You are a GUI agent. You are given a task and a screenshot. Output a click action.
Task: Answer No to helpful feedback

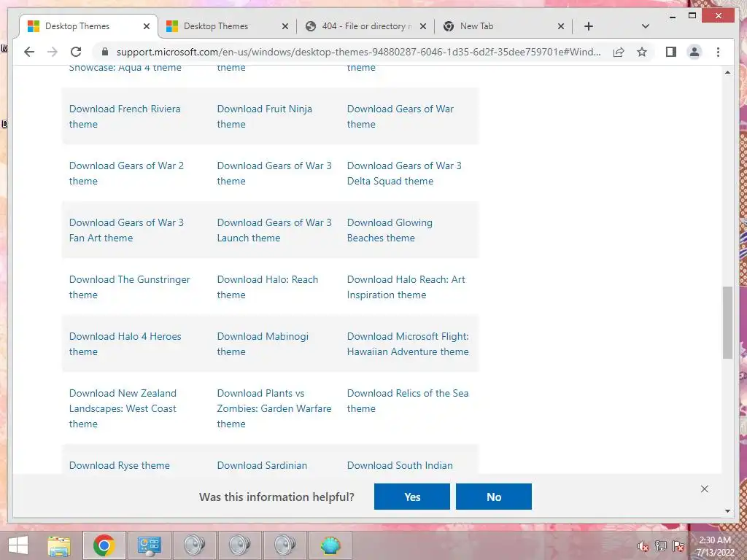[494, 497]
